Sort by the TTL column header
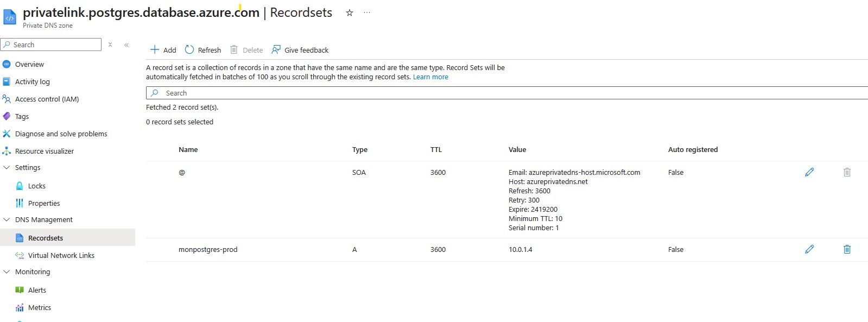 pyautogui.click(x=436, y=149)
